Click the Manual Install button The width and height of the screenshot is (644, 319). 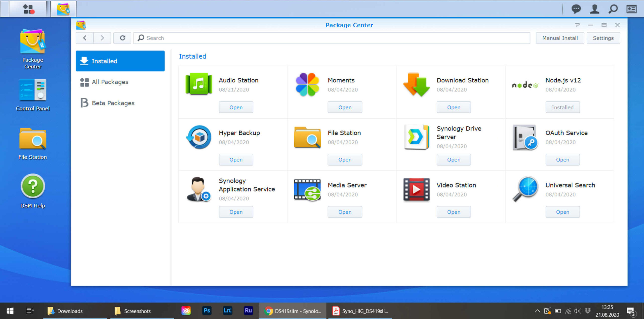(560, 38)
